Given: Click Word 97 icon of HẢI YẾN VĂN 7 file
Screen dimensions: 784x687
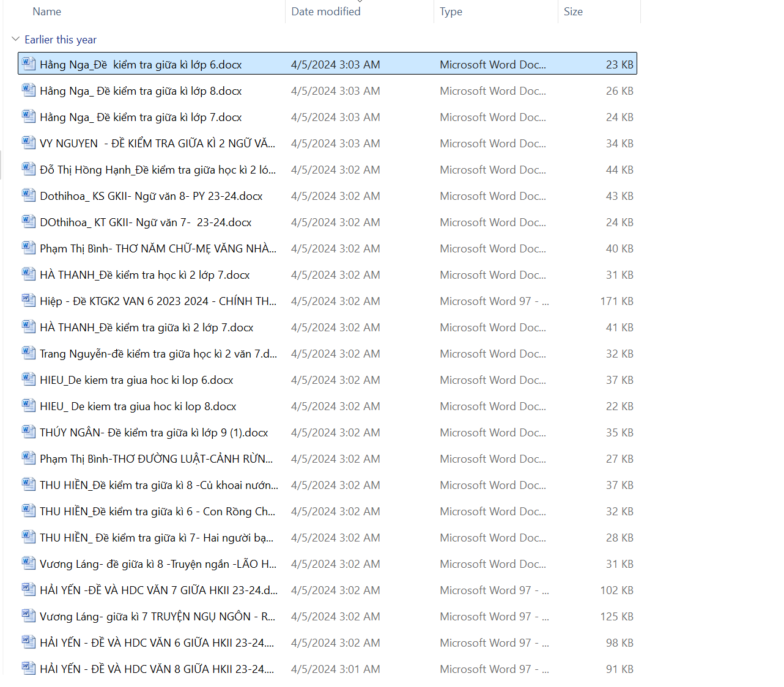Looking at the screenshot, I should [x=29, y=589].
